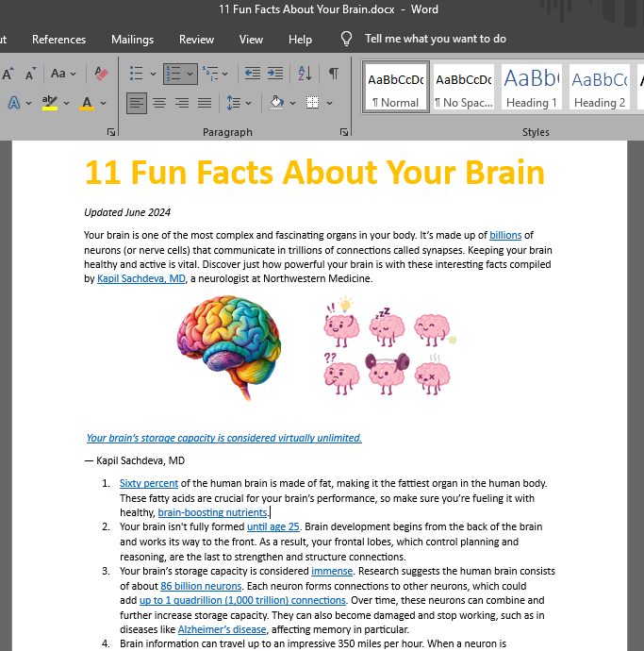Click the Sort icon in Paragraph group
The width and height of the screenshot is (644, 651).
[x=305, y=73]
